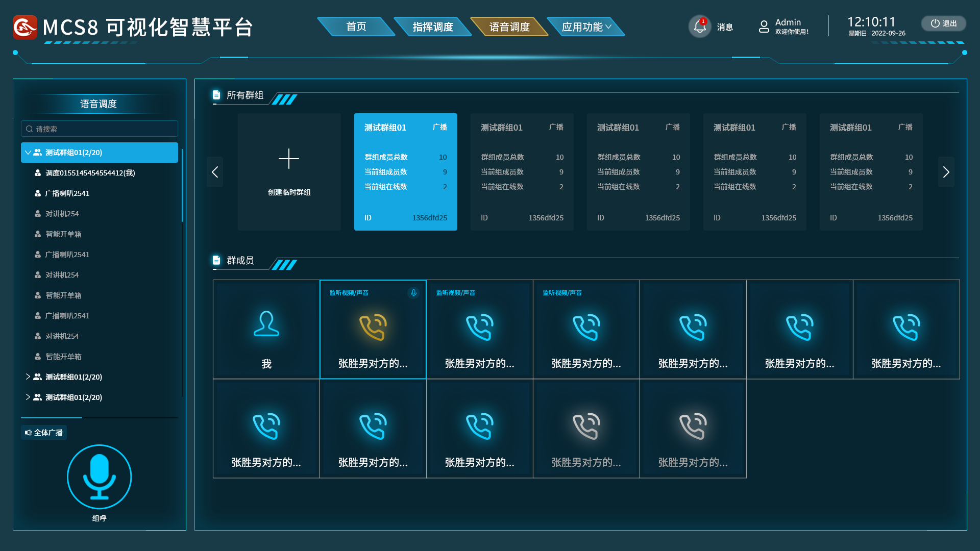
Task: Open the 应用功能 dropdown menu
Action: tap(585, 27)
